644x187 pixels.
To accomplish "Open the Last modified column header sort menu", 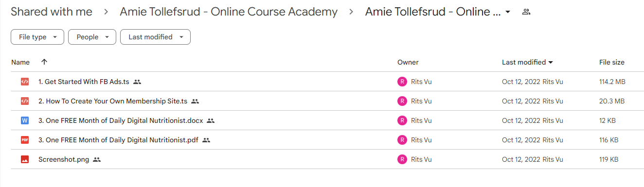I will [x=527, y=62].
